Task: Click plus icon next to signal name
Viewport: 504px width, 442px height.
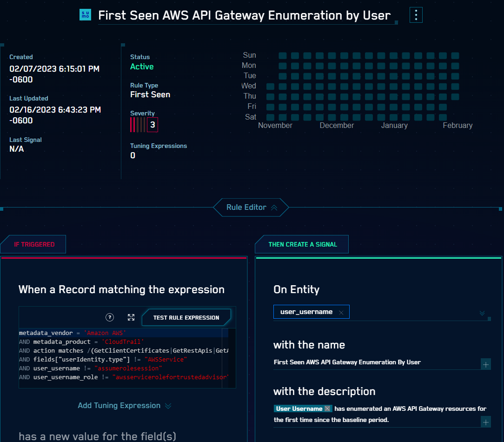Action: tap(485, 364)
